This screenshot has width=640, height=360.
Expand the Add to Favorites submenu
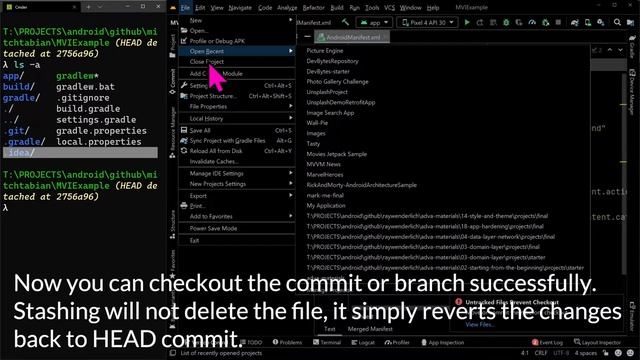pyautogui.click(x=237, y=216)
